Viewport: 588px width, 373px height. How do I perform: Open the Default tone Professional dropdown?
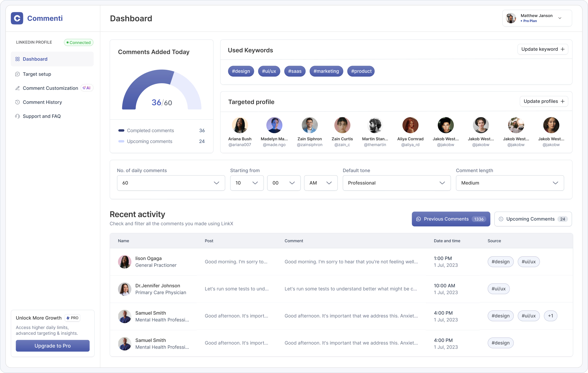tap(397, 183)
